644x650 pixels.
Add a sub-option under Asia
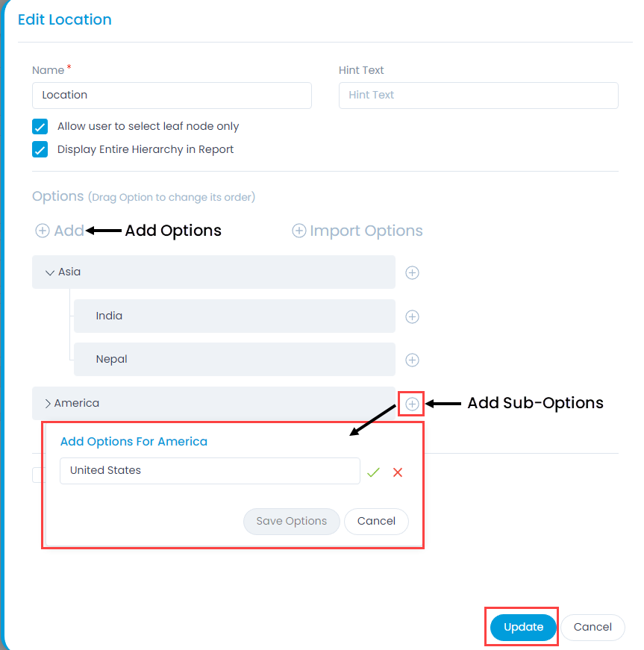pos(412,273)
